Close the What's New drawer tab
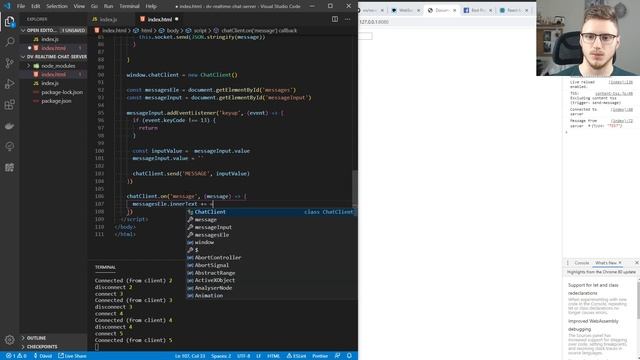640x360 pixels. [x=620, y=263]
